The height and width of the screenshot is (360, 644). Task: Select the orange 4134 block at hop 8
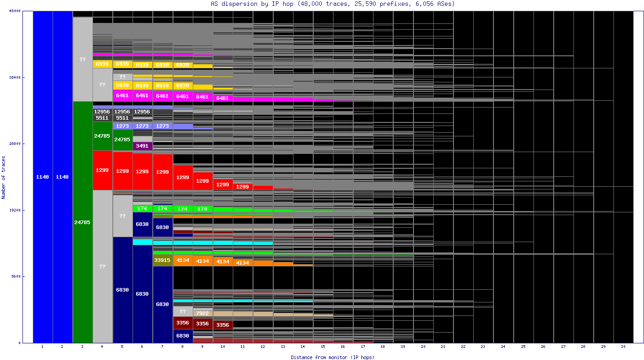[x=182, y=260]
